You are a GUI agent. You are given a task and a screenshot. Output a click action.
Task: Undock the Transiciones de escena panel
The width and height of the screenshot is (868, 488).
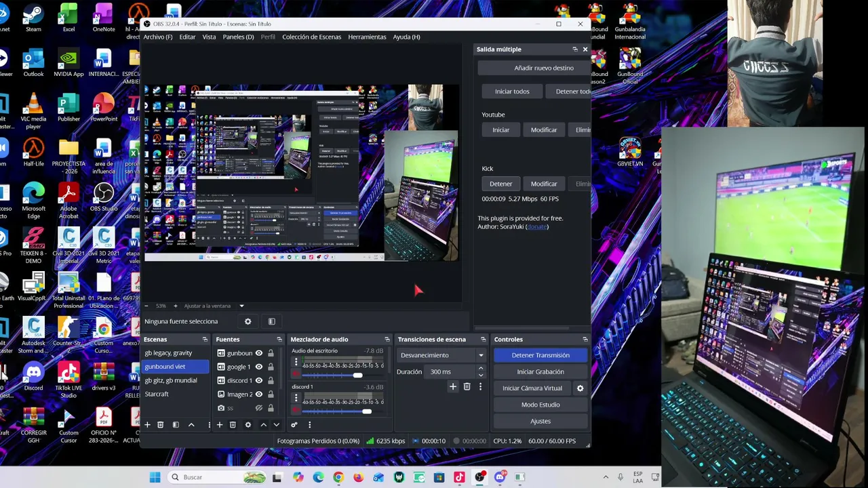[483, 340]
